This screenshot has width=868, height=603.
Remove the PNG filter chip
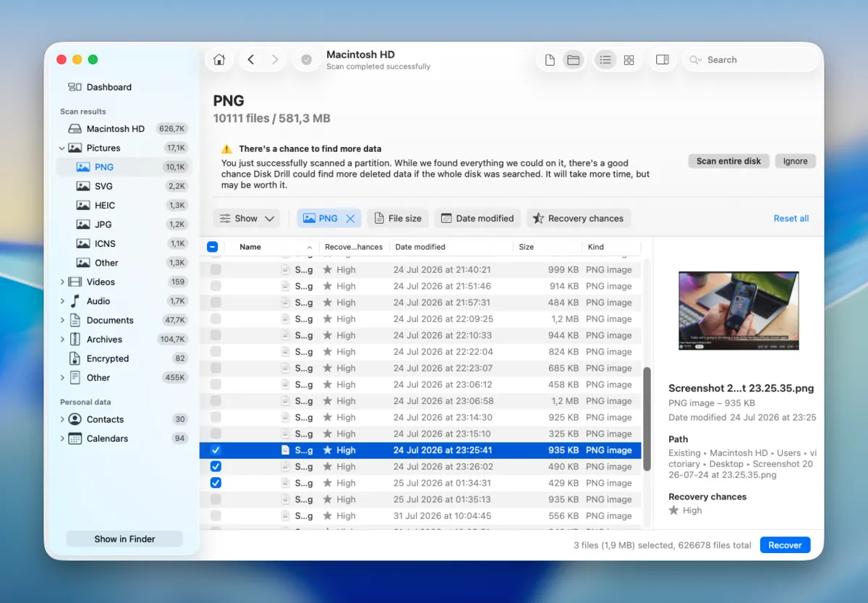350,219
